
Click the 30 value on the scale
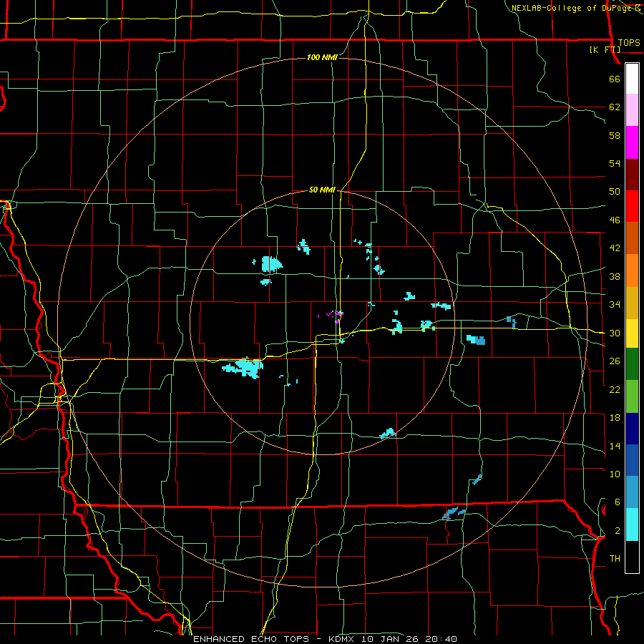point(615,333)
